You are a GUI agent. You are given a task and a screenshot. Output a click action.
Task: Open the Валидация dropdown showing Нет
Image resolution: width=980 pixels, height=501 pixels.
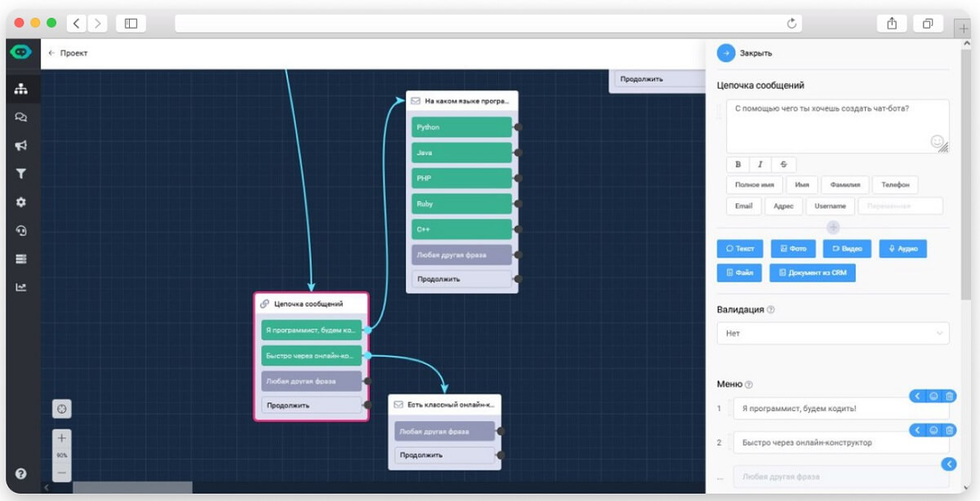pyautogui.click(x=832, y=334)
